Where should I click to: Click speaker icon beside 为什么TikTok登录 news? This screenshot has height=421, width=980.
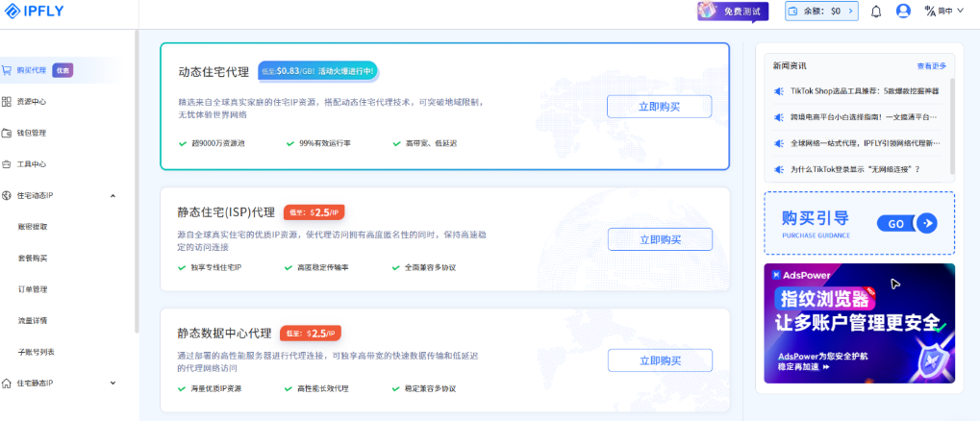[x=779, y=169]
